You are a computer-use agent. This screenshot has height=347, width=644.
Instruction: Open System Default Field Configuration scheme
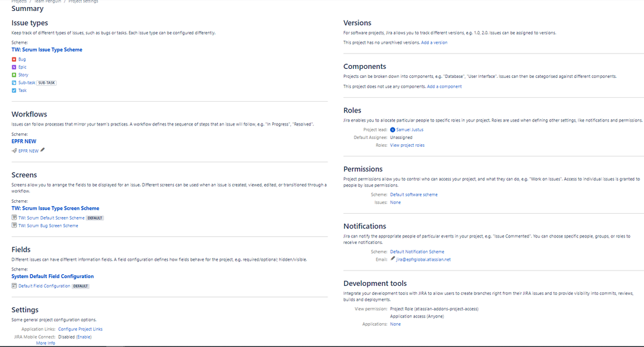pos(53,276)
